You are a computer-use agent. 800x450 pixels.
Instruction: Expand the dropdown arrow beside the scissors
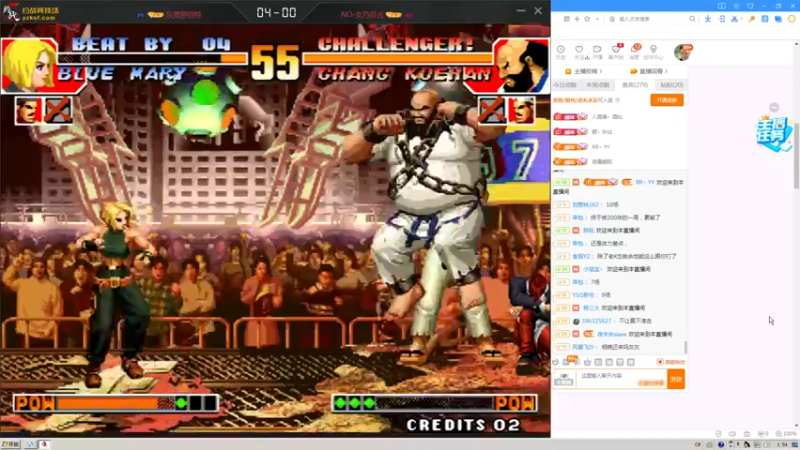point(741,19)
